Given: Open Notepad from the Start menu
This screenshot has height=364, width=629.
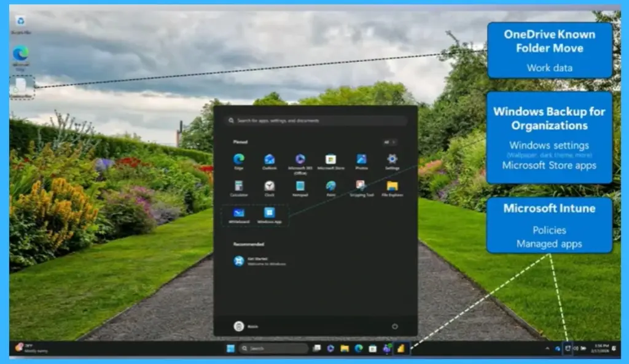Looking at the screenshot, I should pyautogui.click(x=301, y=185).
